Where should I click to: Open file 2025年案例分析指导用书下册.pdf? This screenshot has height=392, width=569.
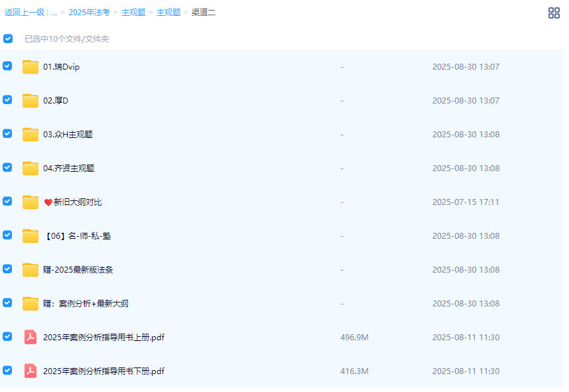(103, 371)
